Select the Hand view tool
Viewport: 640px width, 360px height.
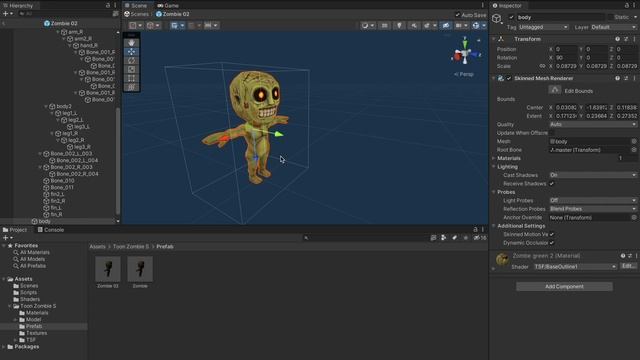[x=131, y=43]
